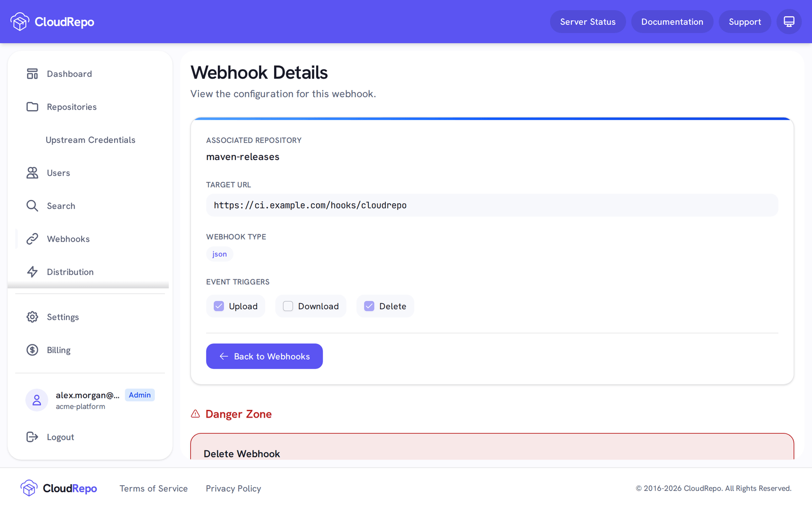This screenshot has height=508, width=812.
Task: Click the Danger Zone warning icon
Action: point(195,414)
